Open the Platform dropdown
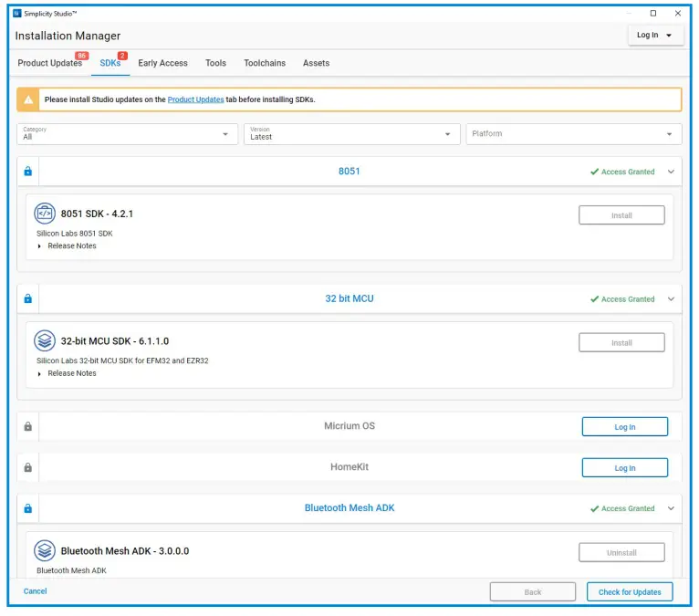Screen dimensions: 699x616 [x=574, y=134]
